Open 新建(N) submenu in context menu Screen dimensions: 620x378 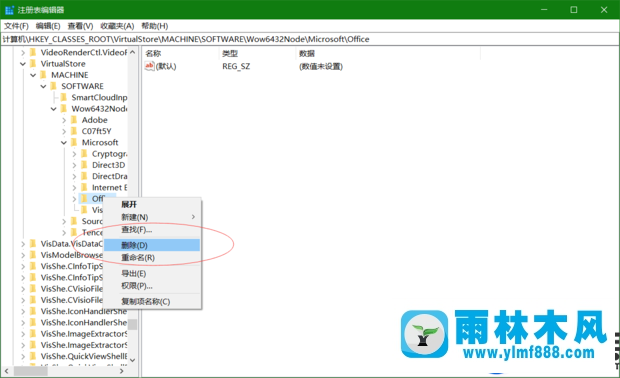(153, 217)
